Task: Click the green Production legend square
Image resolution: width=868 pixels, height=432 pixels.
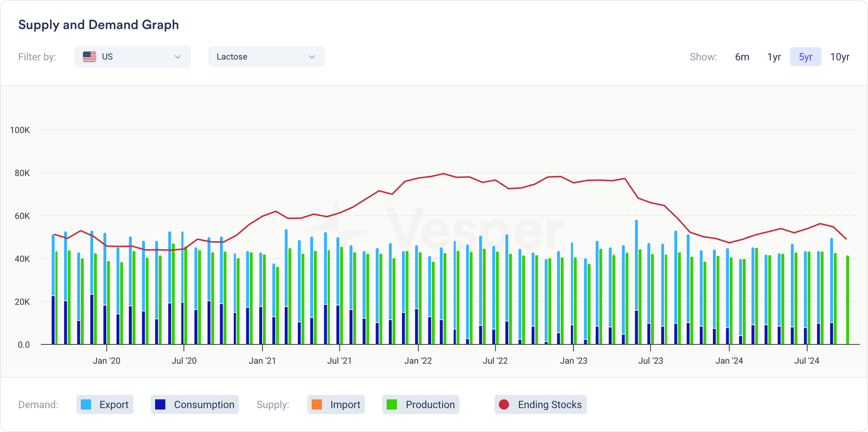Action: coord(392,404)
